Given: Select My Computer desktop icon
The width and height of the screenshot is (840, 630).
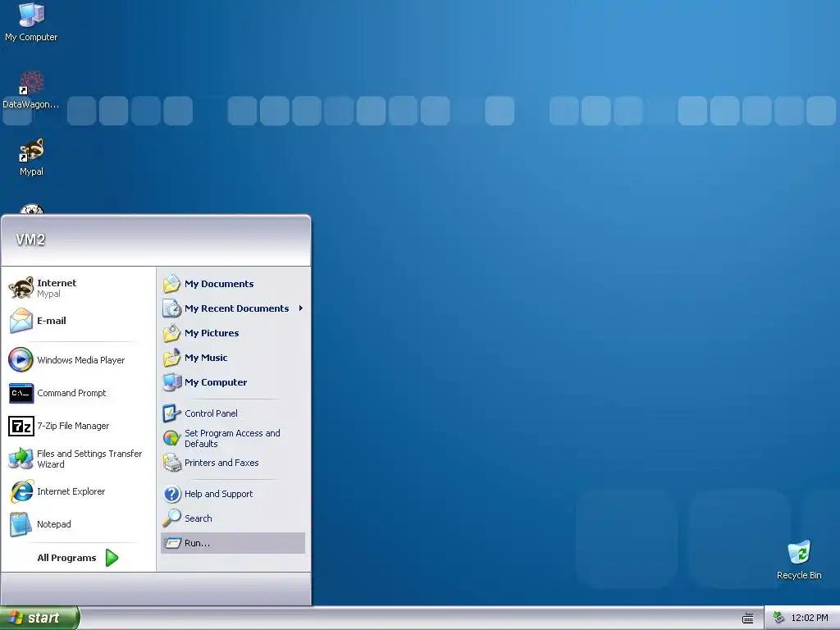Looking at the screenshot, I should [x=31, y=15].
